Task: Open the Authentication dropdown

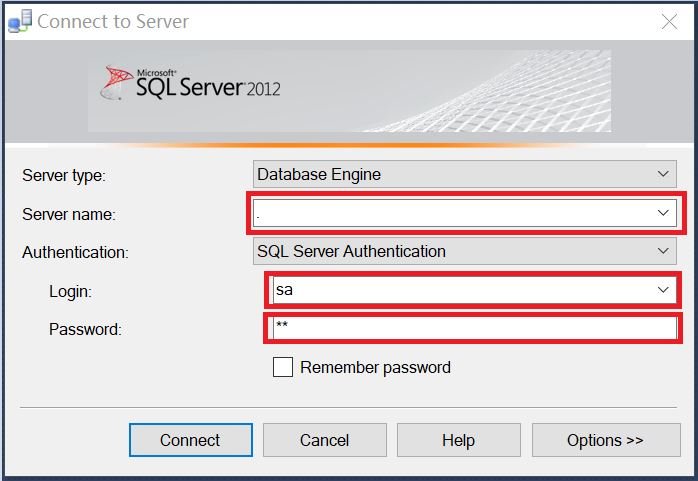Action: coord(465,251)
